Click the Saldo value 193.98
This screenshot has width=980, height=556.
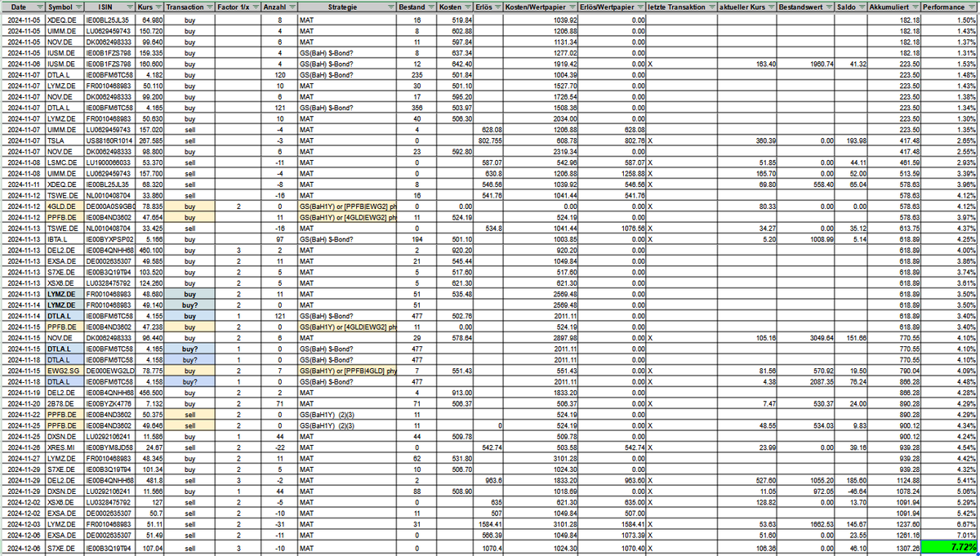pyautogui.click(x=855, y=140)
